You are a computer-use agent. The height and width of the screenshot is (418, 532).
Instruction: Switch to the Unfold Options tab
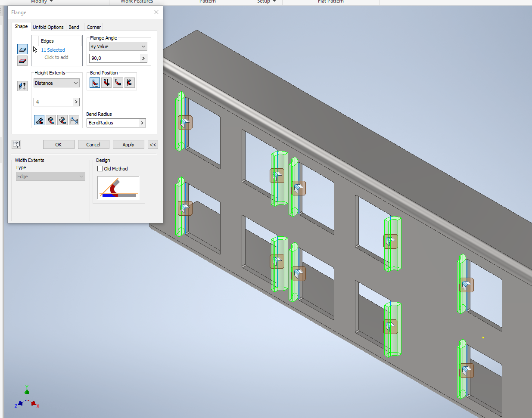pyautogui.click(x=48, y=27)
